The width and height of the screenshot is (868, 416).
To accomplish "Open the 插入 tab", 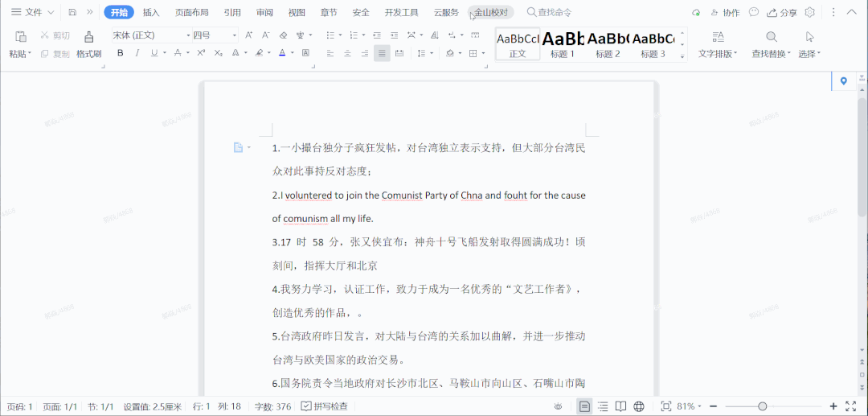I will click(151, 12).
